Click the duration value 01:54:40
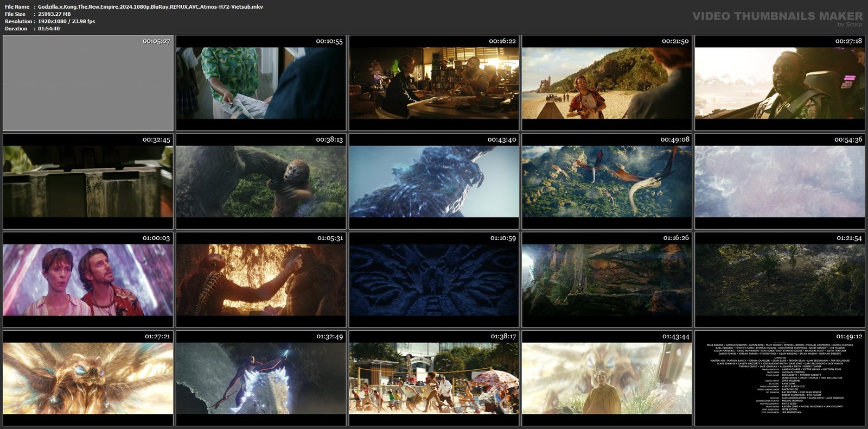The image size is (868, 429). click(x=49, y=29)
